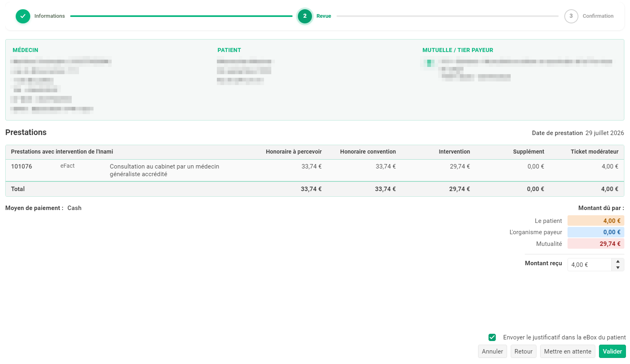Click the blurred mutuelle logo icon
The height and width of the screenshot is (364, 630).
coord(430,63)
